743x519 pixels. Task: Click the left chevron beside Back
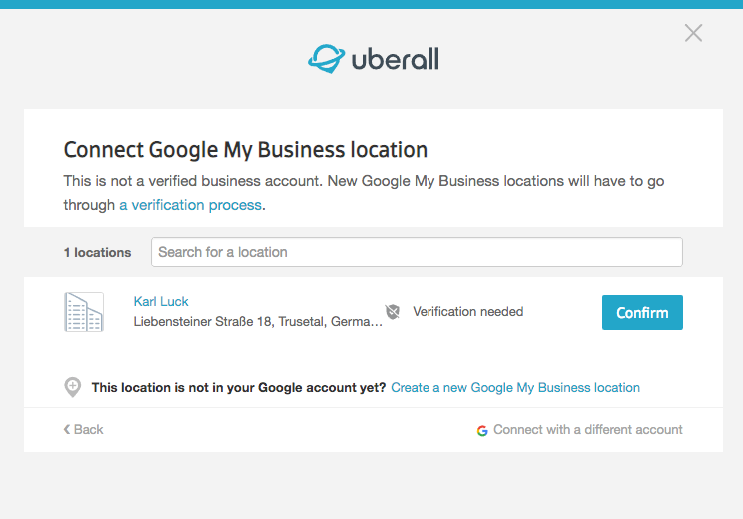67,429
